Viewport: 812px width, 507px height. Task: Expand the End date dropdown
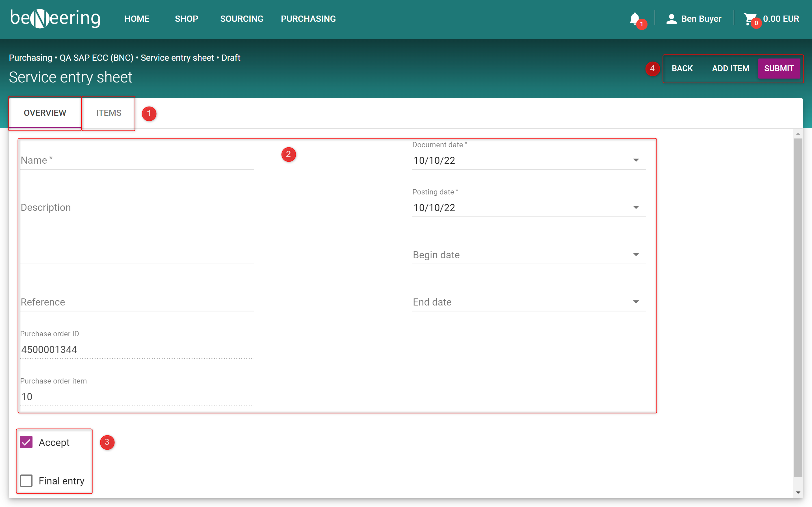636,302
